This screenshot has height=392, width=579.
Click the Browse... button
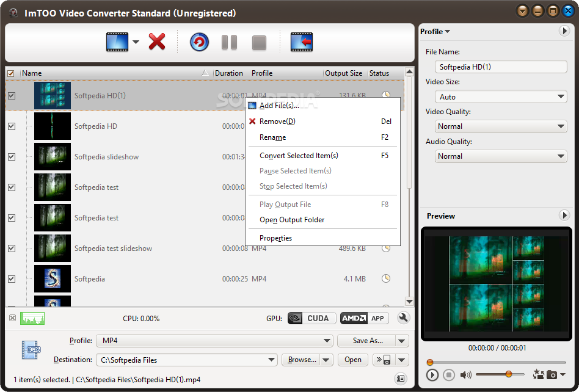click(302, 360)
